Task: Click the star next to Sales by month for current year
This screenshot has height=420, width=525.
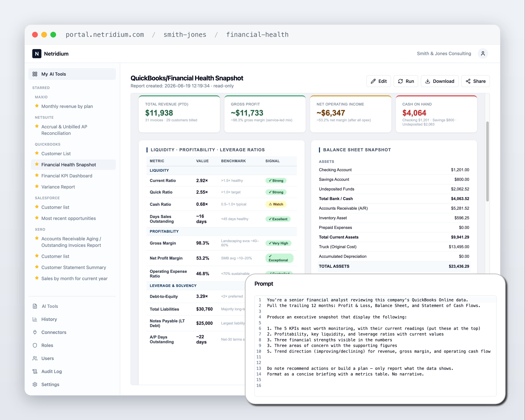Action: pos(37,278)
